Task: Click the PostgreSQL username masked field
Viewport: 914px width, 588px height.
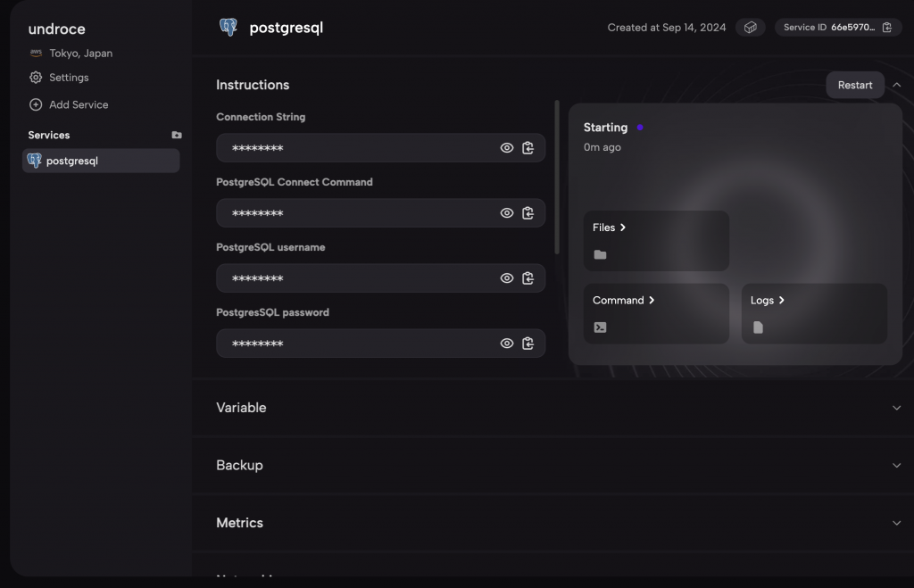Action: coord(380,278)
